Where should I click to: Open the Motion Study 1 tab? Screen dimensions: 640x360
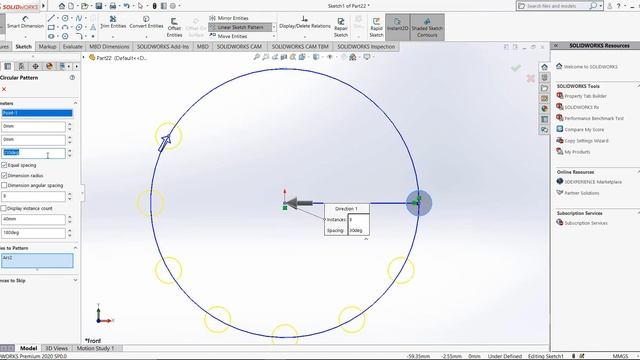pos(96,348)
